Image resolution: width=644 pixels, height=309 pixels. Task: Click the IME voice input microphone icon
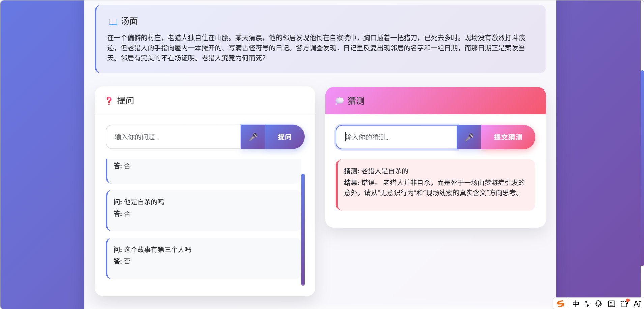click(x=598, y=304)
